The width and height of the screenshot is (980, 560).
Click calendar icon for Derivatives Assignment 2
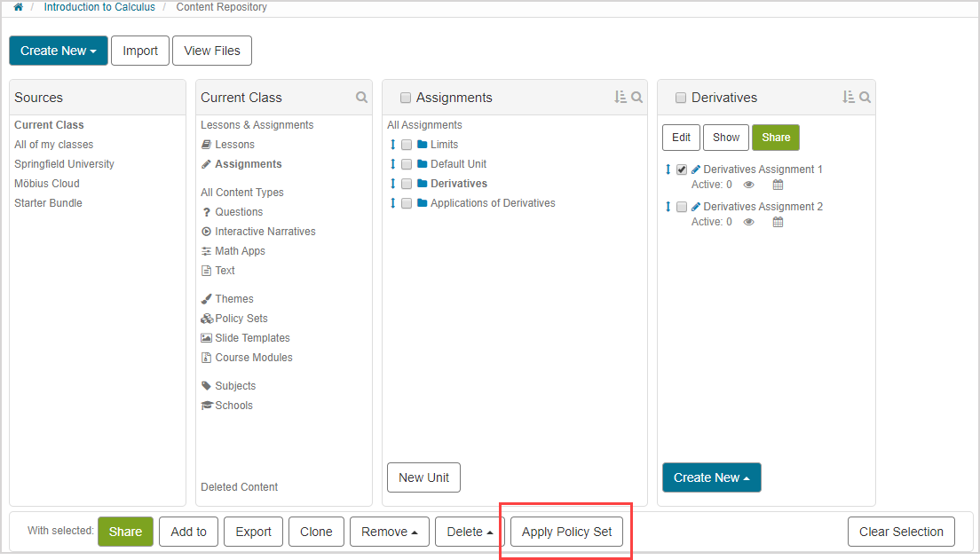(778, 223)
